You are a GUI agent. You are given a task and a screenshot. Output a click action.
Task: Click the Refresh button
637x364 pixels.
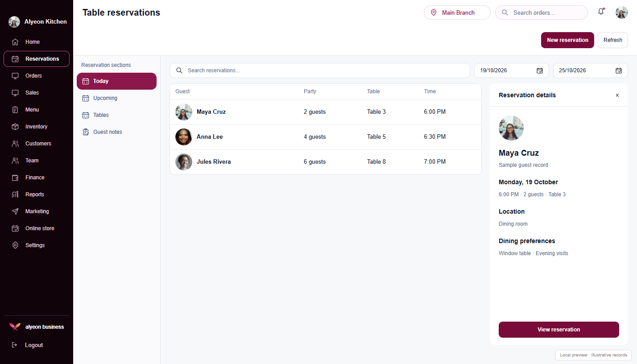pos(613,40)
